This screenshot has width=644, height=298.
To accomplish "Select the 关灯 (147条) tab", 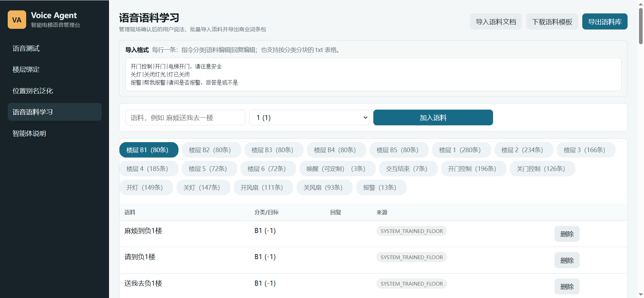I will [203, 187].
